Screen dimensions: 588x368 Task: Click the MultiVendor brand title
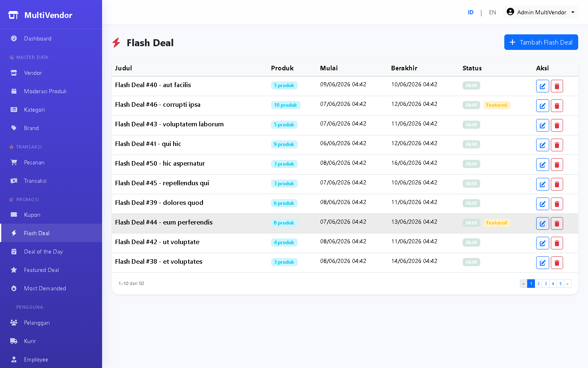48,15
